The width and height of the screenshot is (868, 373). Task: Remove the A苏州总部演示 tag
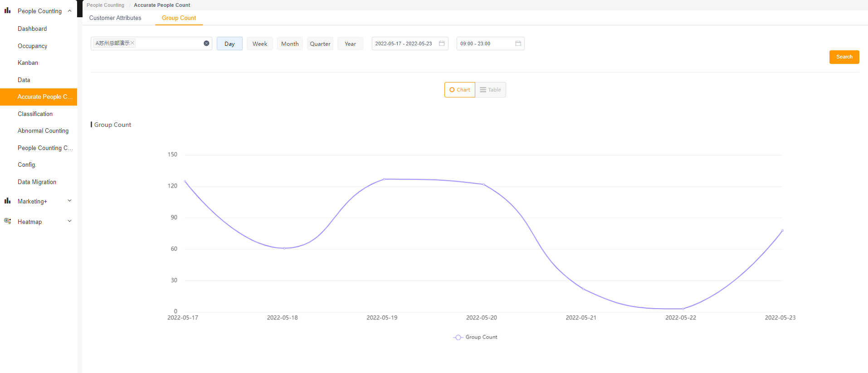coord(132,43)
